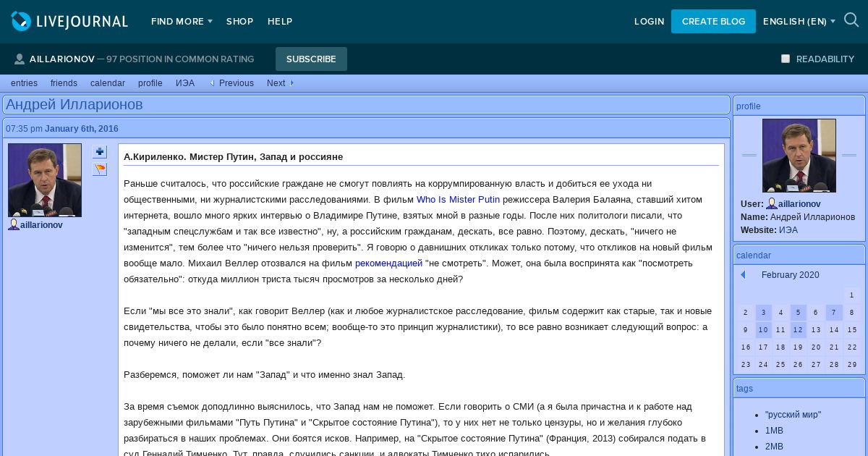This screenshot has height=456, width=868.
Task: Click the Subscribe button
Action: (311, 59)
